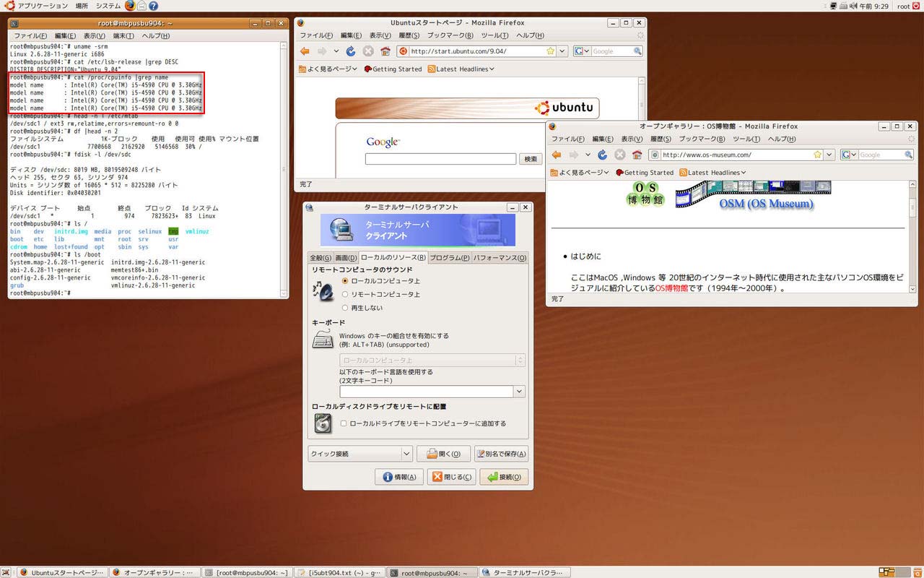Click the back arrow in the Ubuntu start page Firefox
924x578 pixels.
click(x=305, y=51)
